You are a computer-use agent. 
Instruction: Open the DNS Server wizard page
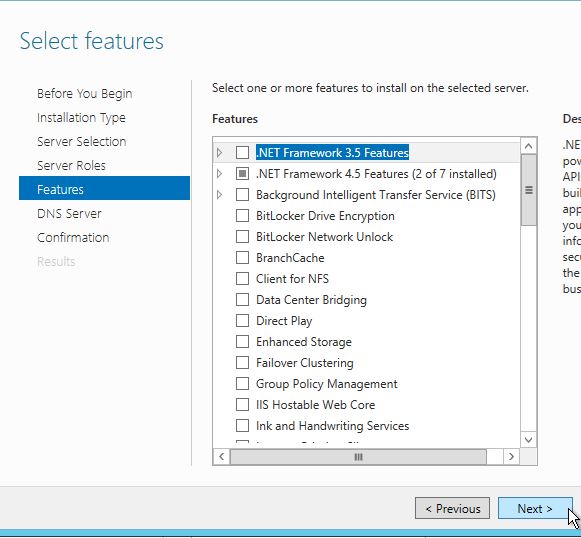(69, 213)
